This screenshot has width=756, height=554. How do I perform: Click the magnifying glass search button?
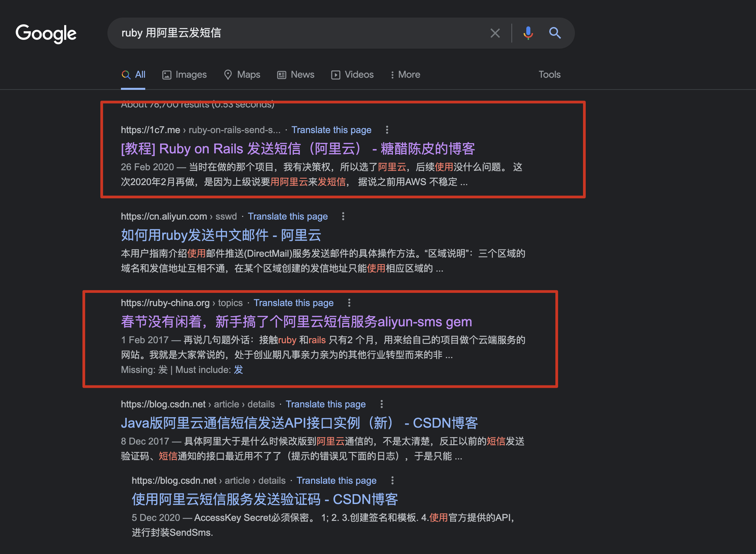pos(555,33)
